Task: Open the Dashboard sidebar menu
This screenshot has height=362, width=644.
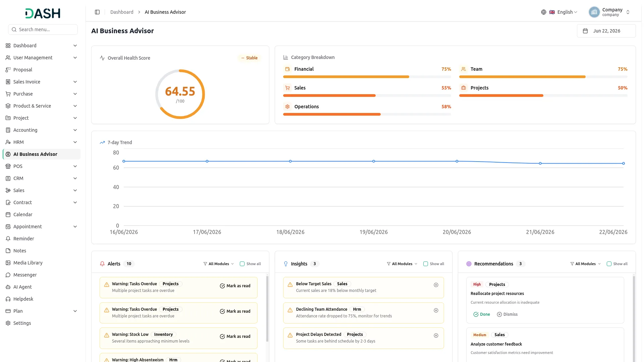Action: coord(42,46)
